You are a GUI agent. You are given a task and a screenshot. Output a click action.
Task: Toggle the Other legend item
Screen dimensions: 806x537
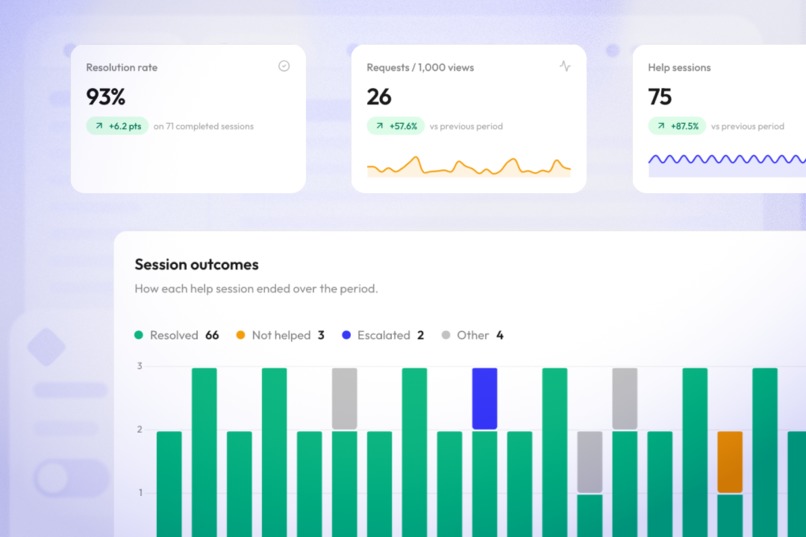click(x=472, y=335)
